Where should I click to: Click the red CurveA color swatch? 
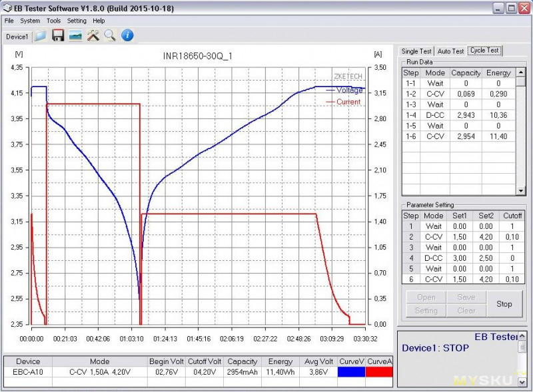(380, 373)
